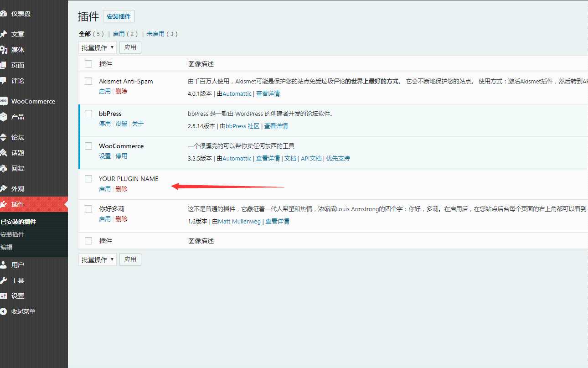Open the 外观 menu label
Image resolution: width=588 pixels, height=368 pixels.
click(18, 189)
